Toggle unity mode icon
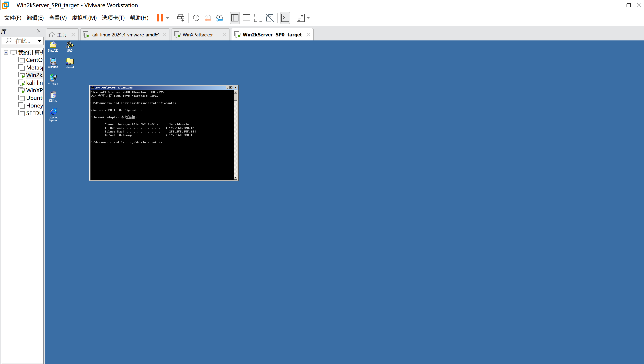Viewport: 644px width, 364px height. click(x=270, y=18)
